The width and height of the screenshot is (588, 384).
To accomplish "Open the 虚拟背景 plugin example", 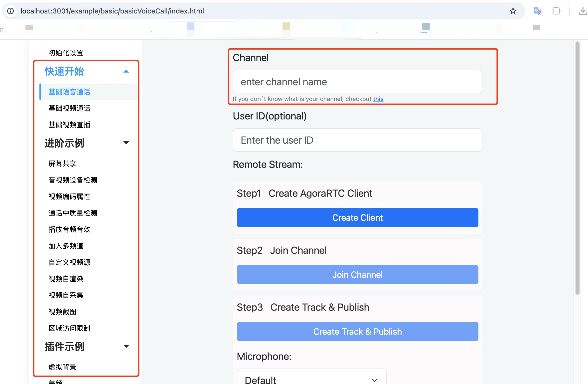I will (x=62, y=367).
